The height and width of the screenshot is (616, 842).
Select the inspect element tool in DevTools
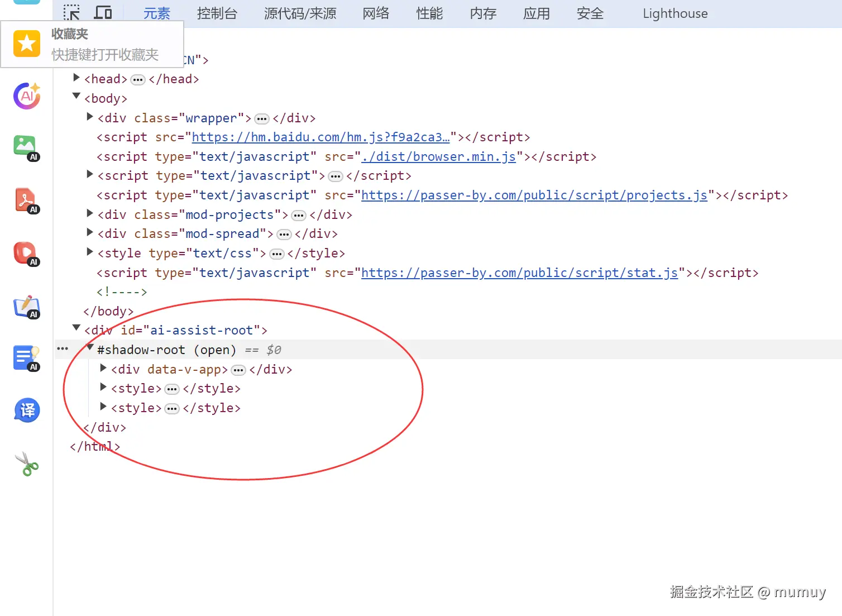(71, 12)
